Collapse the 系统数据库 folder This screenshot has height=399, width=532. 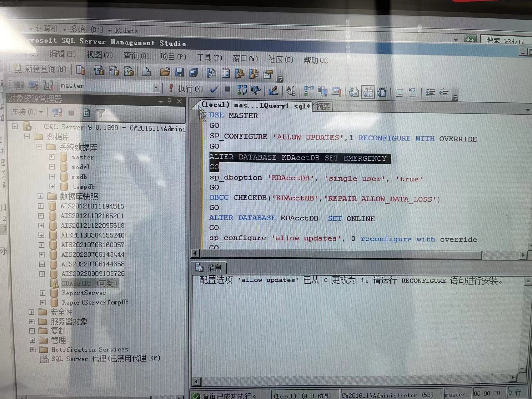click(x=39, y=147)
